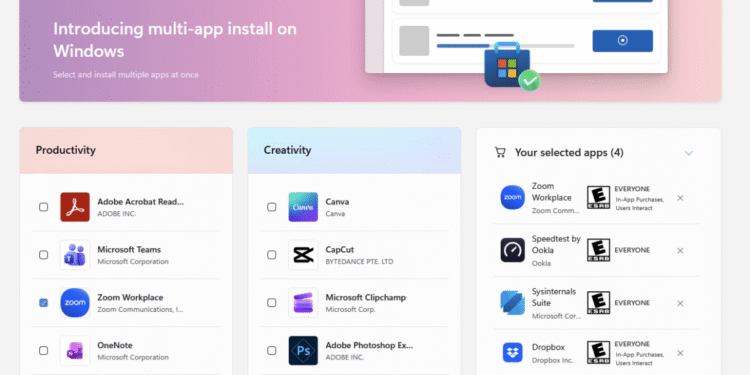
Task: Click 'BYTEDANCE PTE. LTD' publisher text
Action: [x=359, y=262]
